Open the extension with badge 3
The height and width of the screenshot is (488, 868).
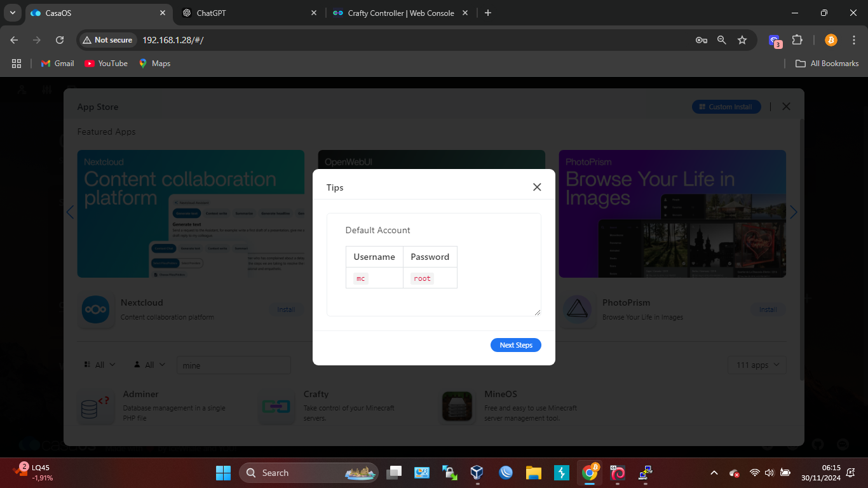(775, 41)
